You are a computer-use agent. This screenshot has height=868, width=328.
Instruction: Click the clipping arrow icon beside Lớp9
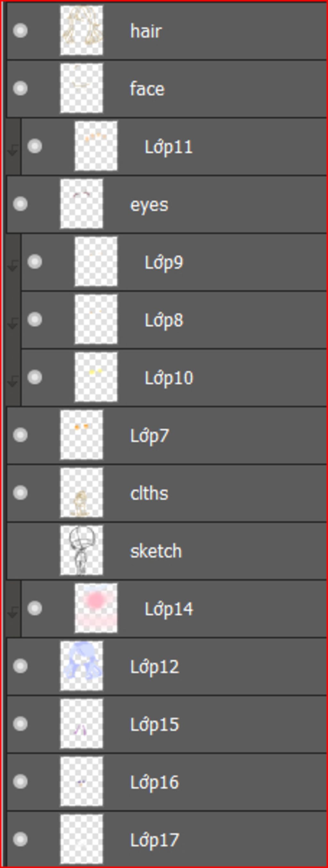coord(13,265)
